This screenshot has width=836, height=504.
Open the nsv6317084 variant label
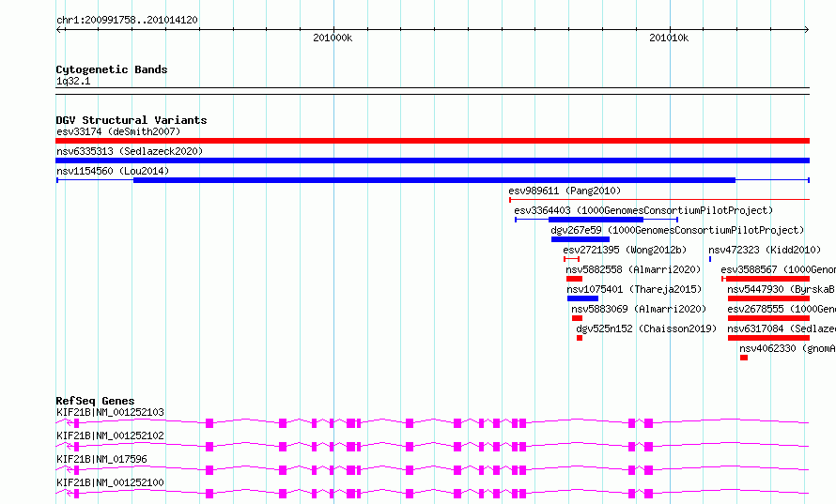click(x=782, y=328)
